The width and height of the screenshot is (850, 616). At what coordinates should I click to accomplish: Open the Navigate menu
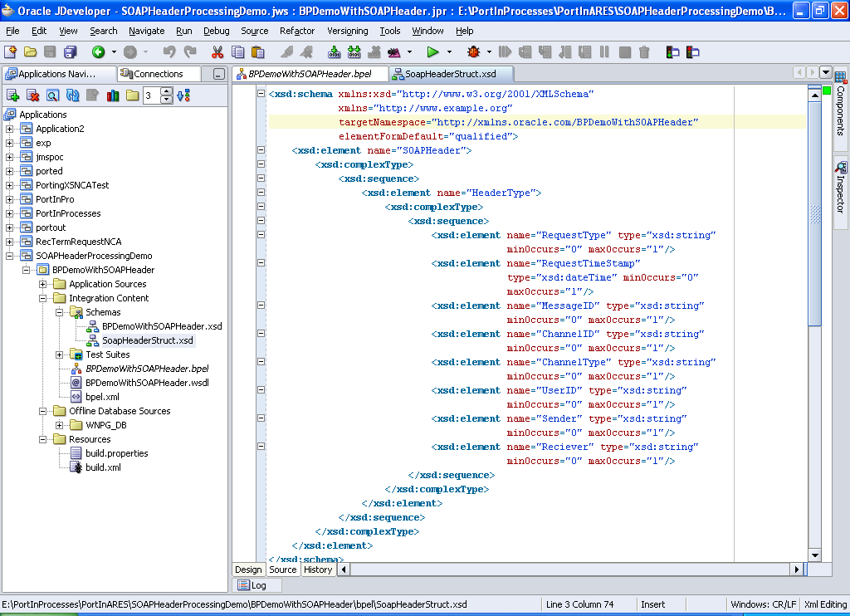pyautogui.click(x=146, y=31)
